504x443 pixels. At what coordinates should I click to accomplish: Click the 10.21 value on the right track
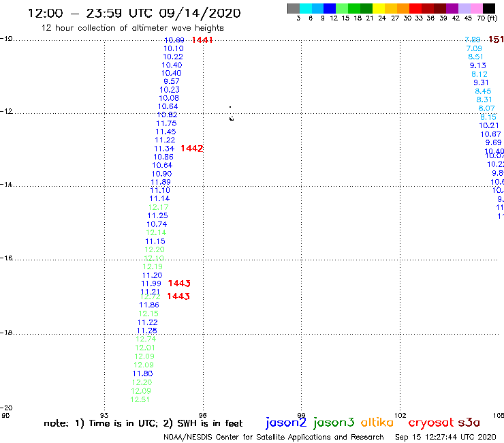489,126
